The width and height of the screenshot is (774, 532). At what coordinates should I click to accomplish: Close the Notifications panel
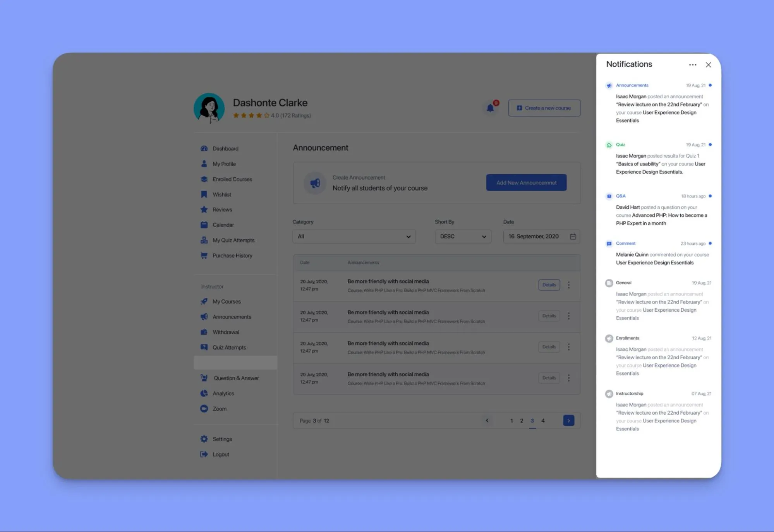point(708,65)
